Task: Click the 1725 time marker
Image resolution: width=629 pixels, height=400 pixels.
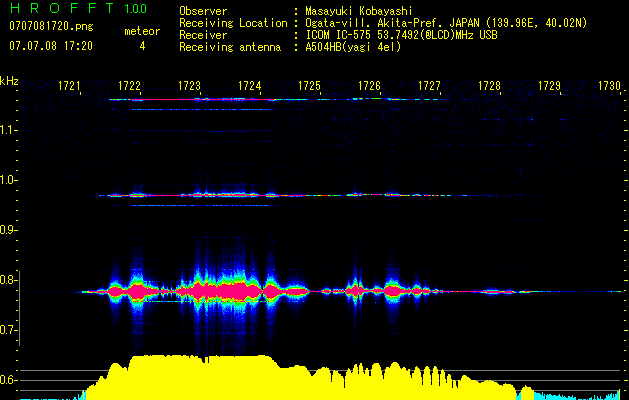Action: [309, 86]
